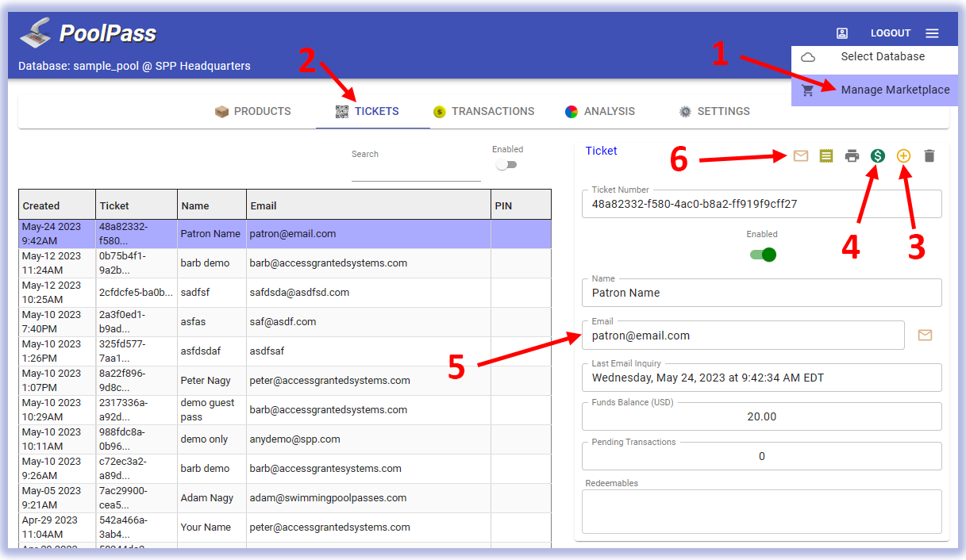Log out using the LOGOUT button

pos(891,33)
